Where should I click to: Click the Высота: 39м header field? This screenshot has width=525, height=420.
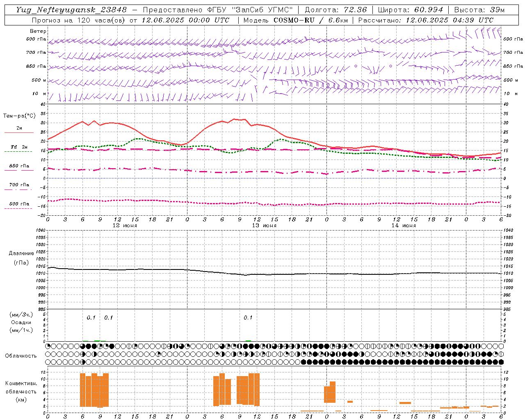click(x=479, y=10)
